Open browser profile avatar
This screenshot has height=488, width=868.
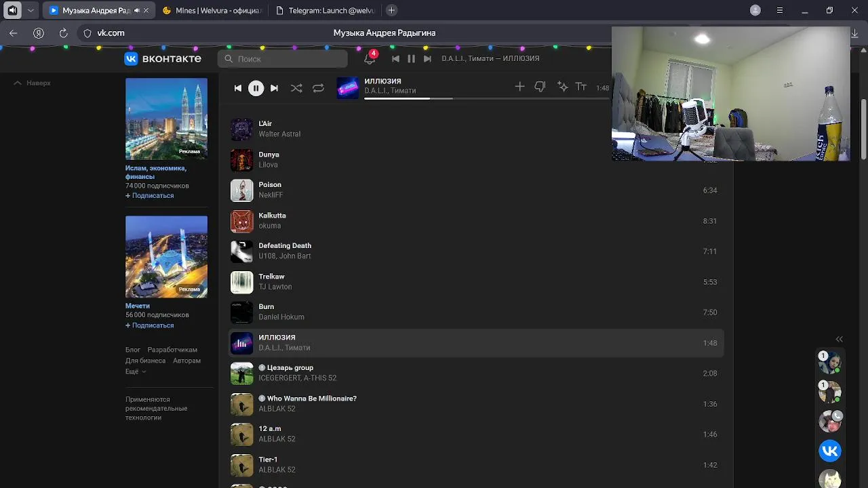(x=755, y=10)
